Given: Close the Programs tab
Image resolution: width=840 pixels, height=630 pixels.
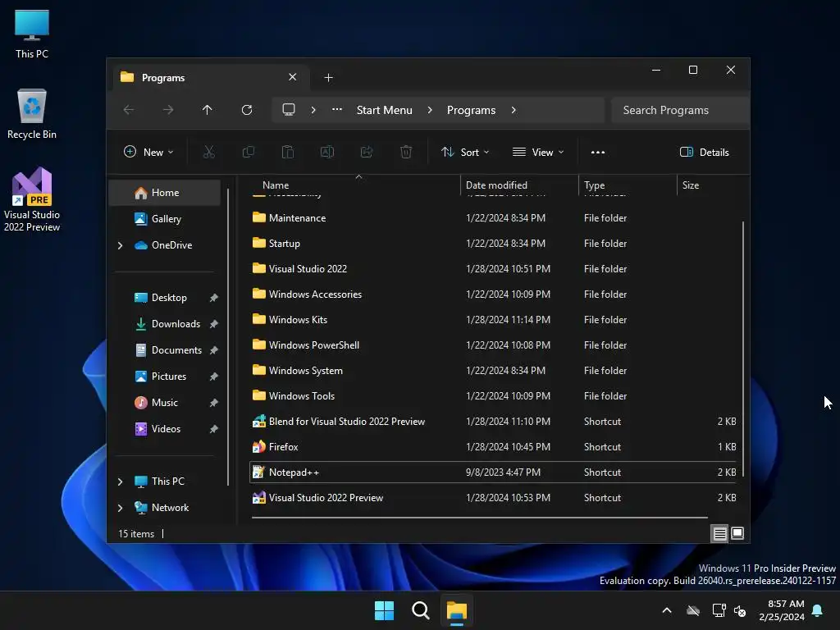Looking at the screenshot, I should [293, 77].
